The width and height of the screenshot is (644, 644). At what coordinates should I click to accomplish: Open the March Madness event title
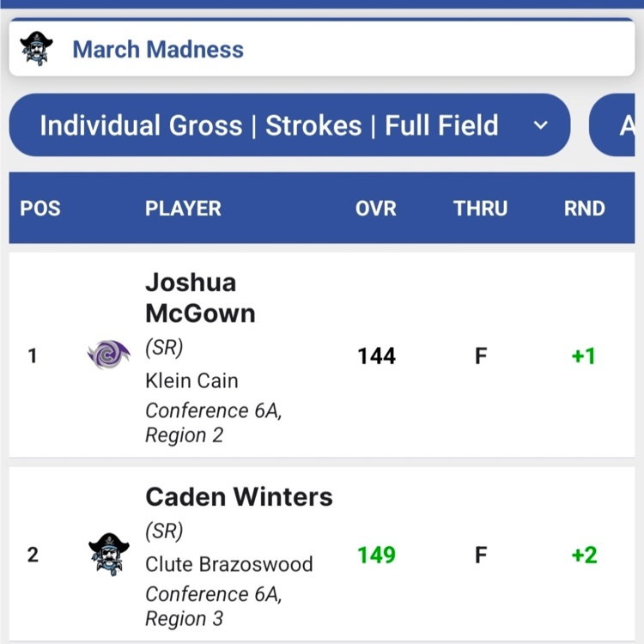[158, 50]
